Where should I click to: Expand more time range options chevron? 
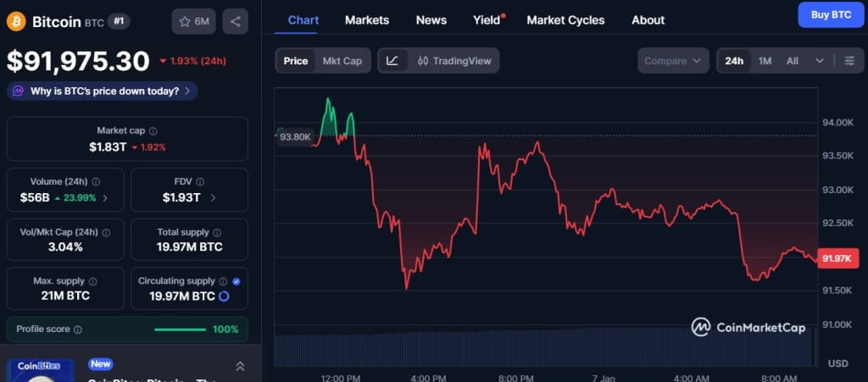pyautogui.click(x=820, y=61)
